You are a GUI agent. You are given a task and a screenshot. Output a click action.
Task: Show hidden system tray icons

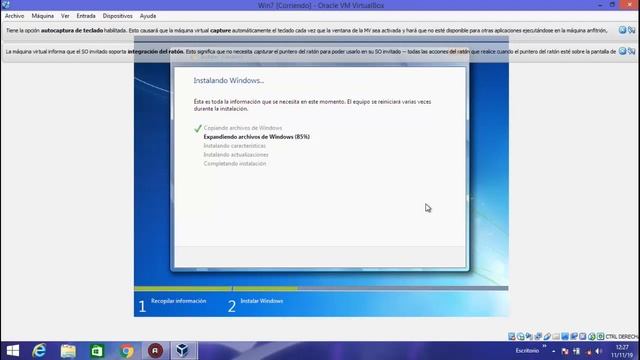pos(553,351)
